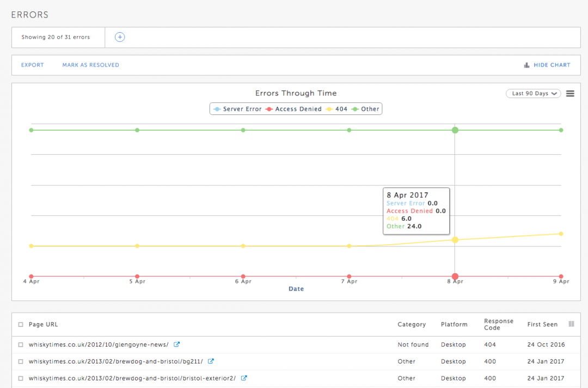Toggle Server Error series in legend

[237, 109]
